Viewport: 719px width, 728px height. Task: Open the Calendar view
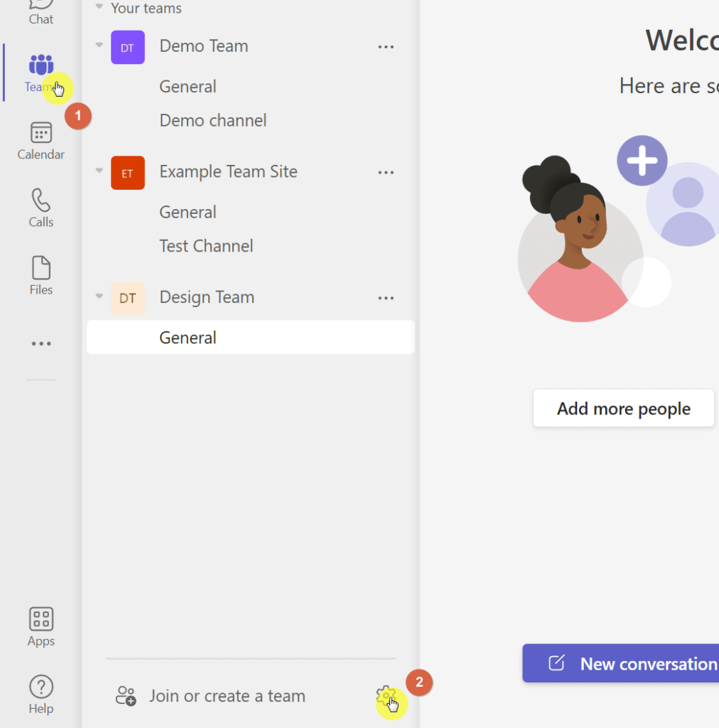pos(40,141)
